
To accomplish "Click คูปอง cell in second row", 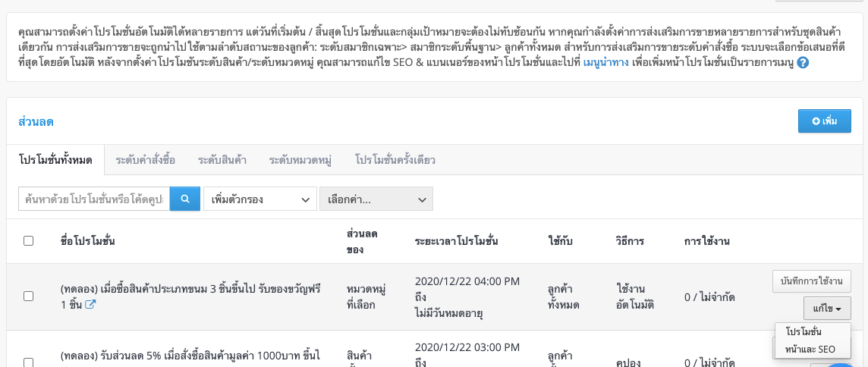I will click(x=628, y=362).
